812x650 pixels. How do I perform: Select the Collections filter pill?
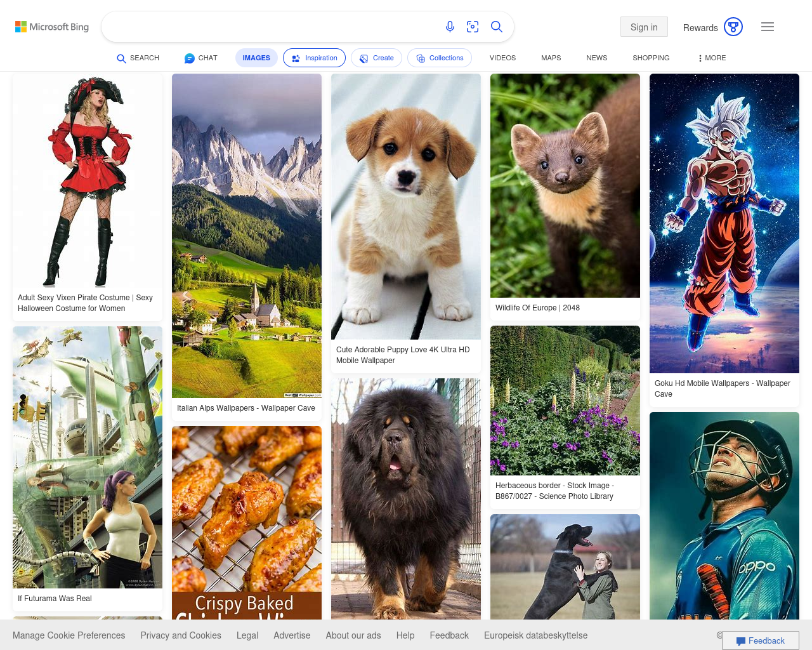439,58
